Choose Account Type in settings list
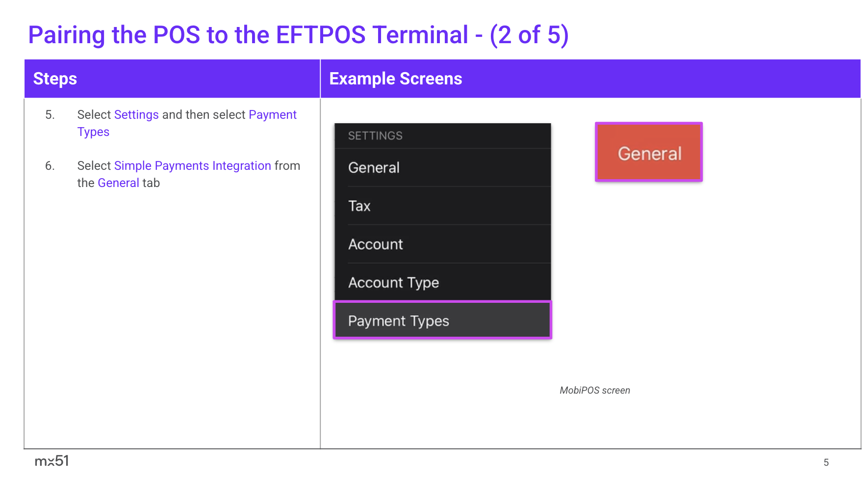868x480 pixels. coord(393,283)
